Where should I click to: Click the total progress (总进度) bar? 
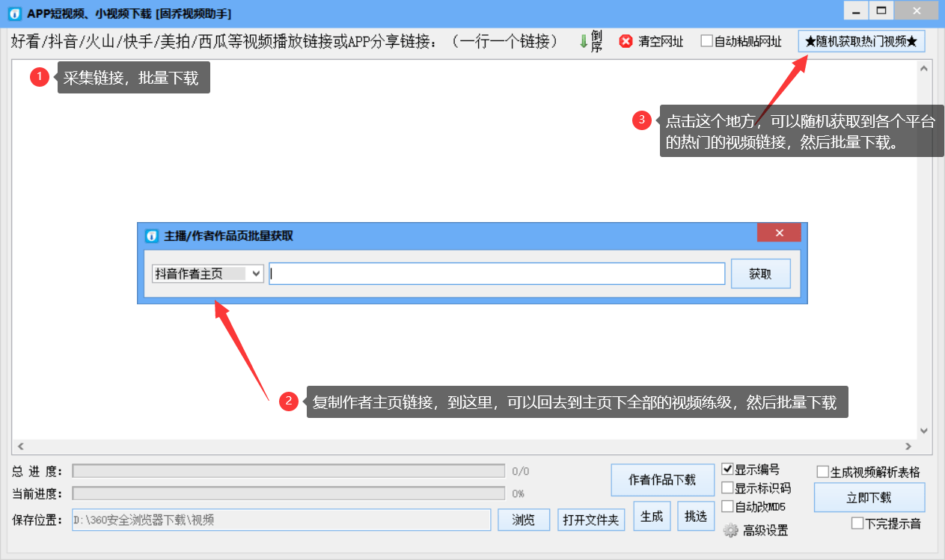point(288,471)
